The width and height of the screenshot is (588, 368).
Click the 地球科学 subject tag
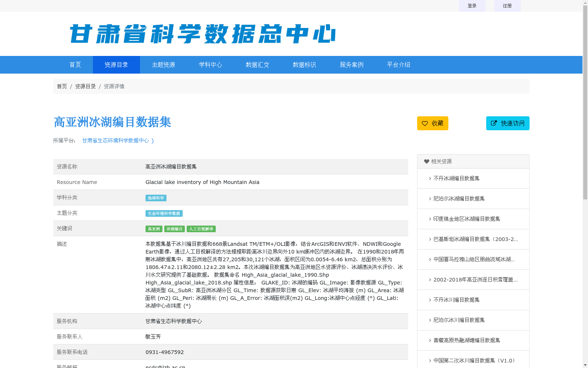pos(156,198)
